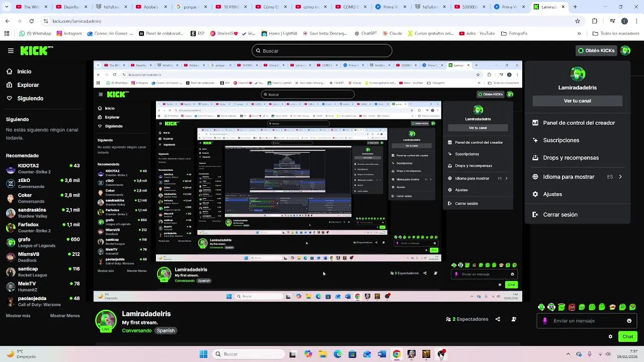The height and width of the screenshot is (362, 644).
Task: Open Windows Start menu
Action: 203,354
